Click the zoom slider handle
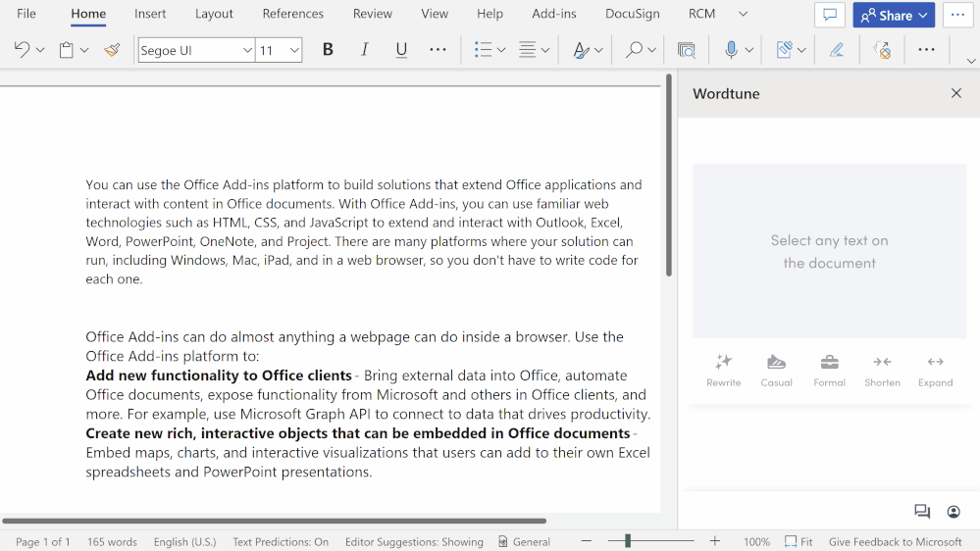Image resolution: width=980 pixels, height=551 pixels. (x=628, y=541)
